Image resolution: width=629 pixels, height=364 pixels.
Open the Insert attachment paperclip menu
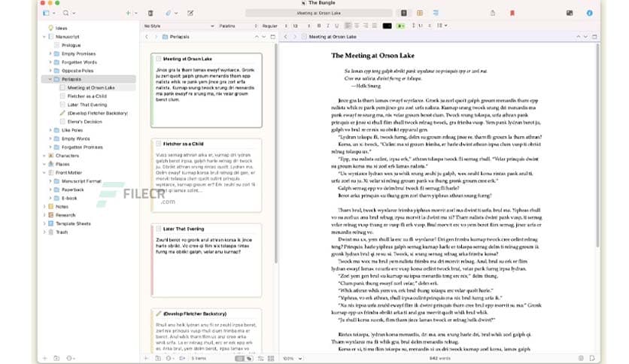[169, 14]
